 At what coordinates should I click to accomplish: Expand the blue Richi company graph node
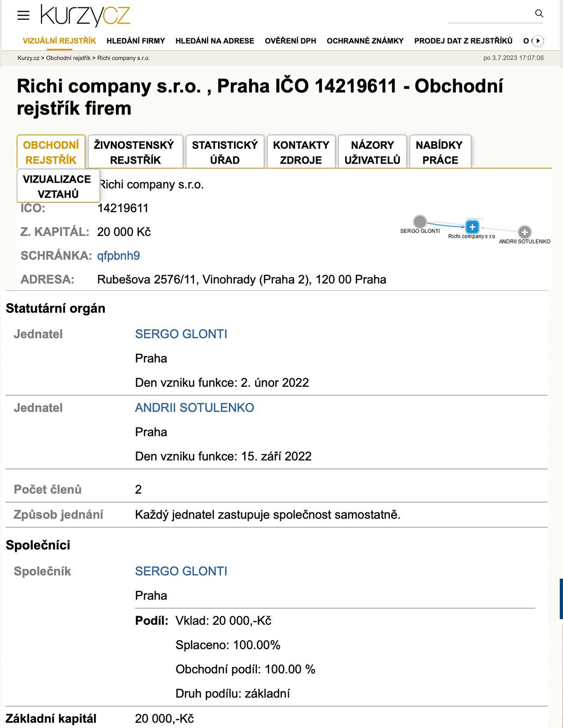pyautogui.click(x=472, y=226)
